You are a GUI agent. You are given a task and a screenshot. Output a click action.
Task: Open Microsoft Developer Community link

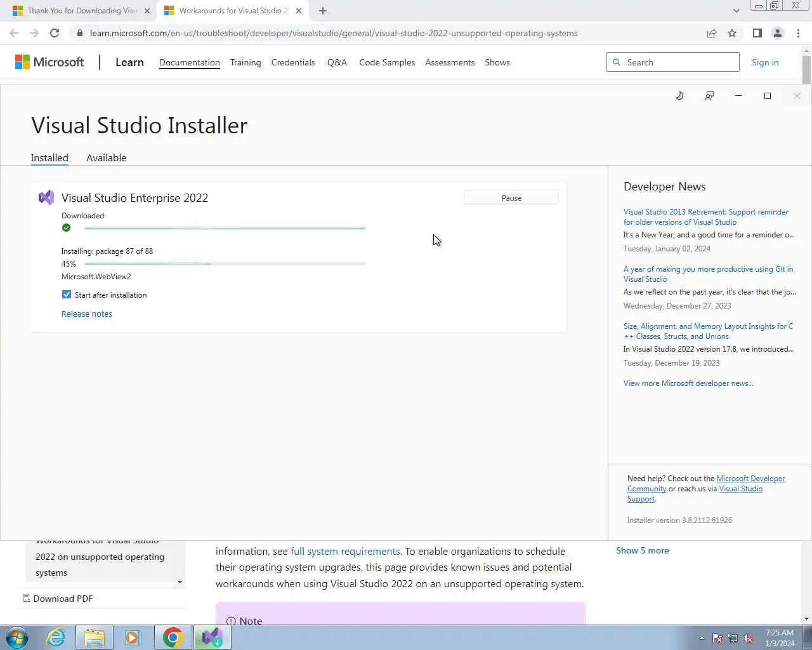tap(706, 484)
